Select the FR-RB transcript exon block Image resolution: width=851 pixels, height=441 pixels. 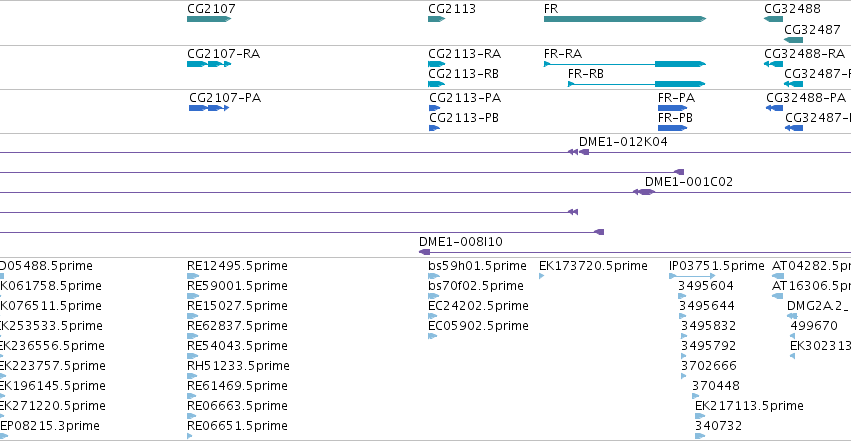pyautogui.click(x=680, y=84)
